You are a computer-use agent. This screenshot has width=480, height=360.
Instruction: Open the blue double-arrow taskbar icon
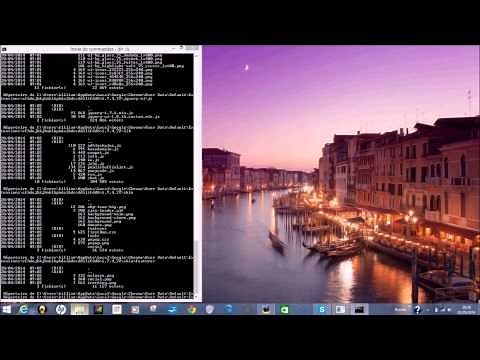(x=172, y=310)
